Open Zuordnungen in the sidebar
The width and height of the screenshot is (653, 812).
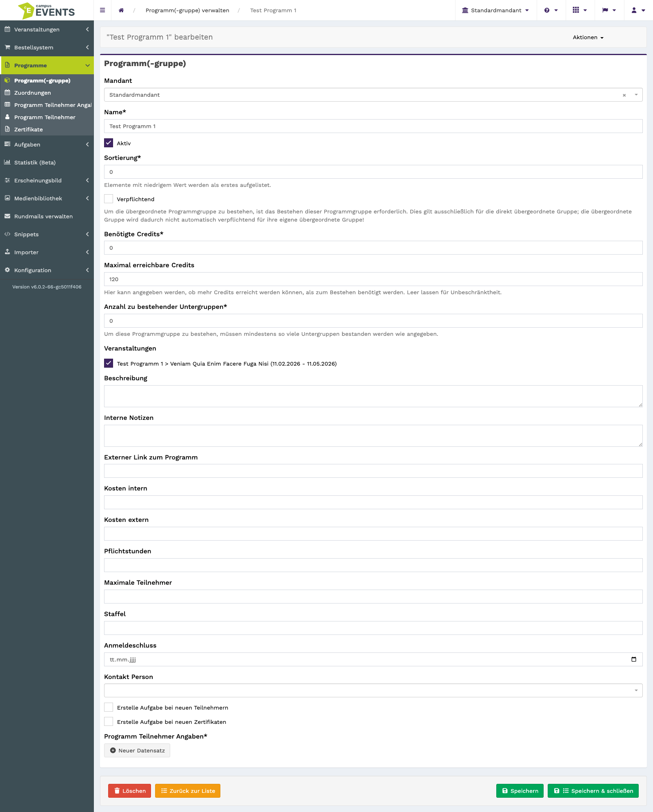[47, 93]
